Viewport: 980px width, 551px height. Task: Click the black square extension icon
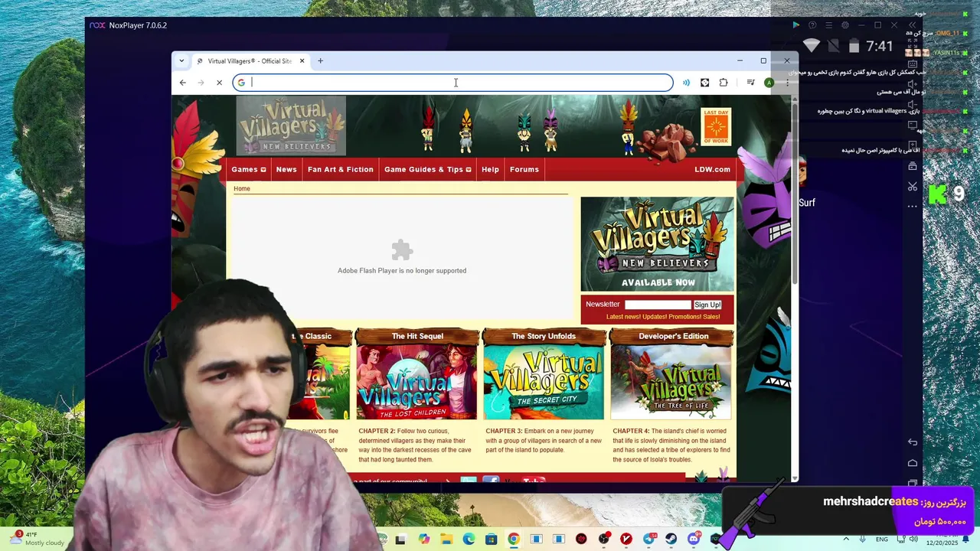704,83
